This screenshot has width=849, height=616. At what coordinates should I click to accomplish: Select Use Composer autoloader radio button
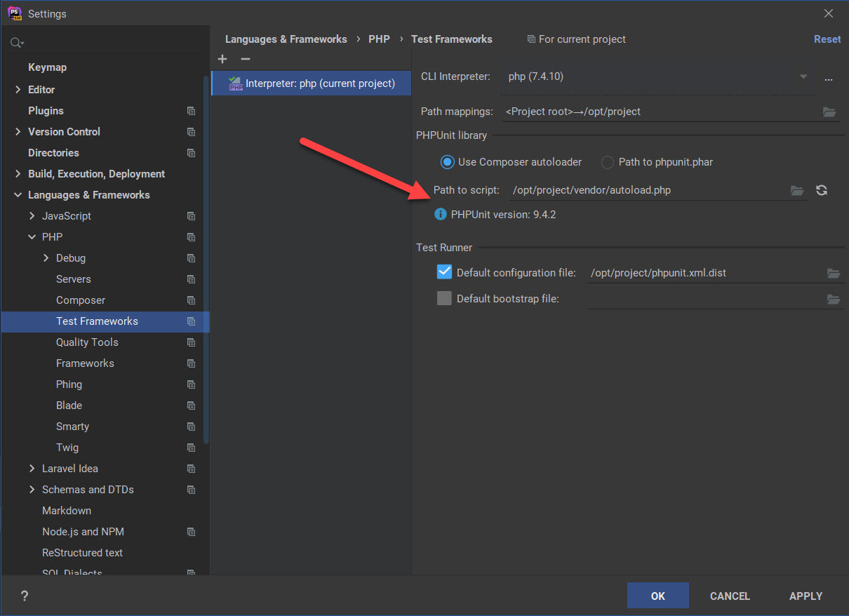tap(447, 162)
